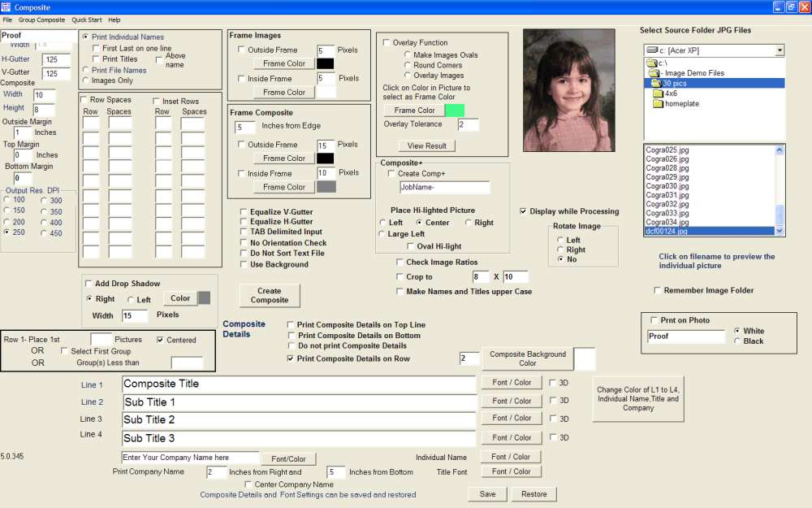The width and height of the screenshot is (812, 508).
Task: Click the Create Composite button
Action: [269, 295]
